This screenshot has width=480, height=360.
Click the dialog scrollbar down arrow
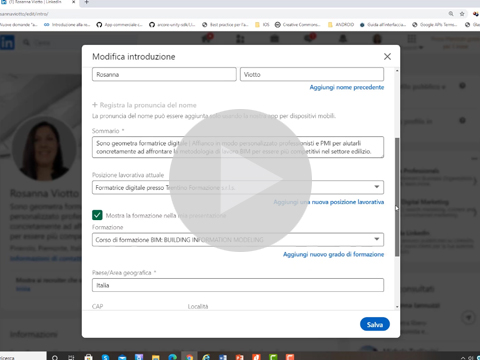point(397,307)
